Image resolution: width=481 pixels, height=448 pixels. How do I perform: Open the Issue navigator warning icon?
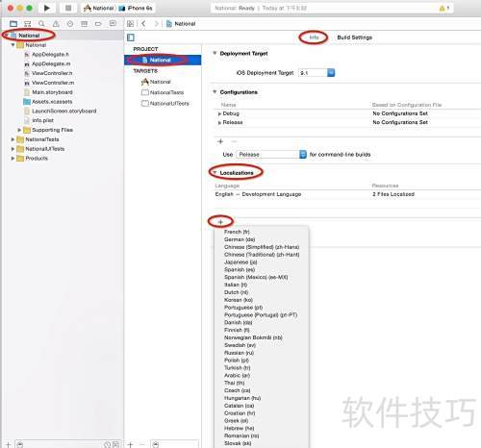(x=56, y=24)
